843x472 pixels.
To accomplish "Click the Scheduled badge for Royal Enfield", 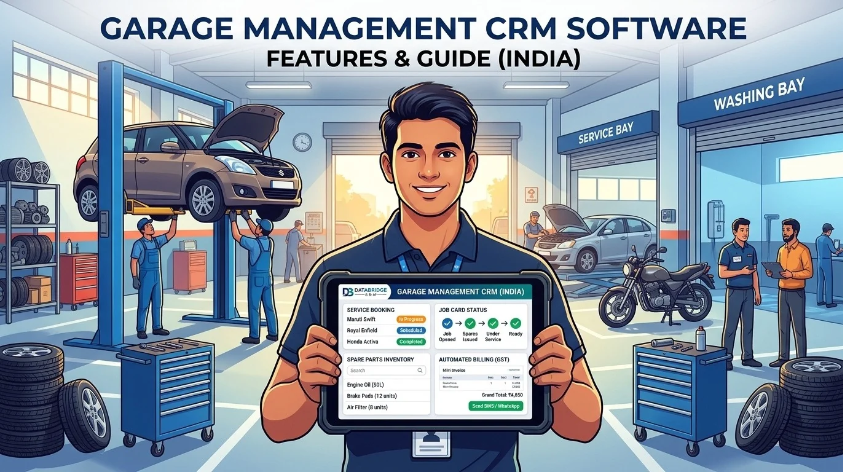I will point(411,330).
